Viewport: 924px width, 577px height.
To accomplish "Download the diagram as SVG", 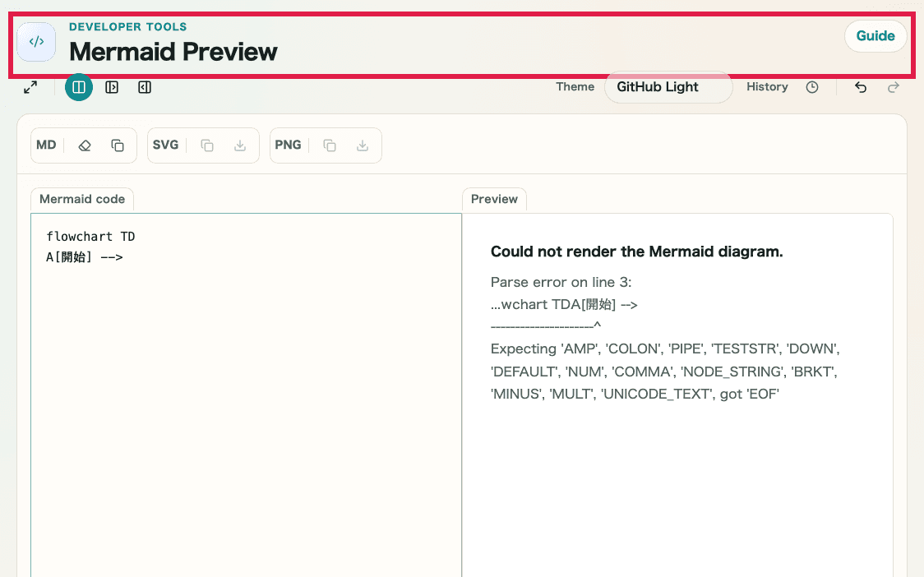I will [239, 145].
